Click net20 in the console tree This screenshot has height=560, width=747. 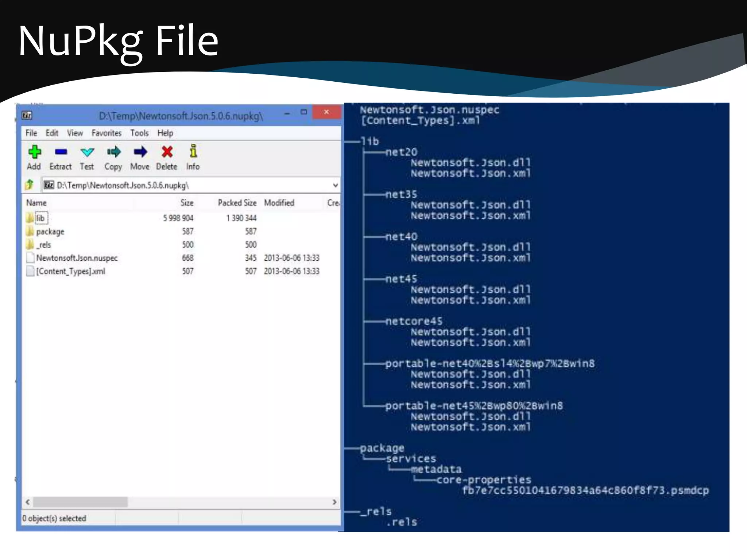coord(401,152)
